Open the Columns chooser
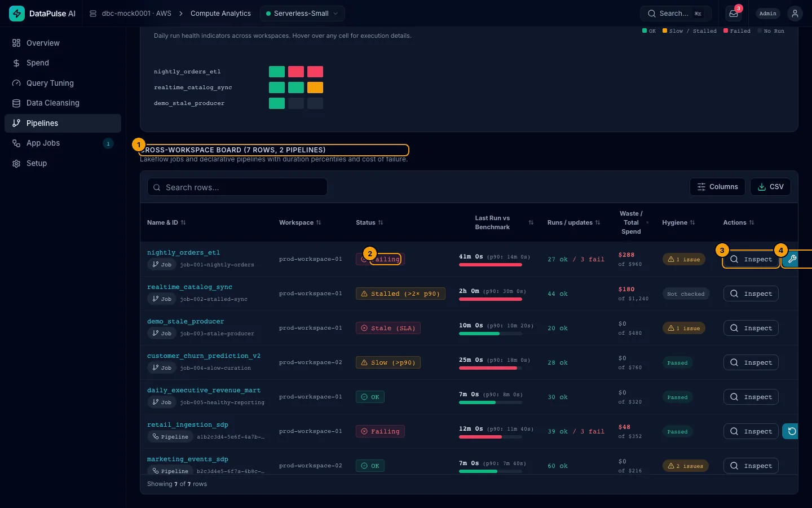 click(717, 187)
